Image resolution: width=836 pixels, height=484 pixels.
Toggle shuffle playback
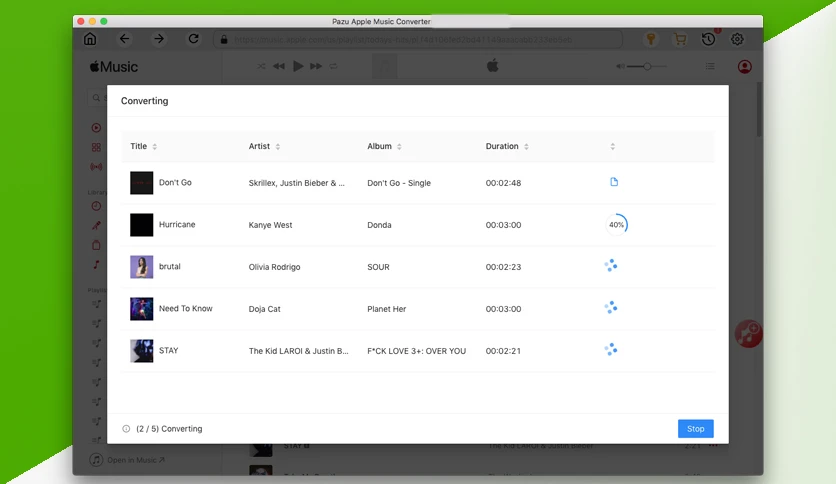coord(261,67)
